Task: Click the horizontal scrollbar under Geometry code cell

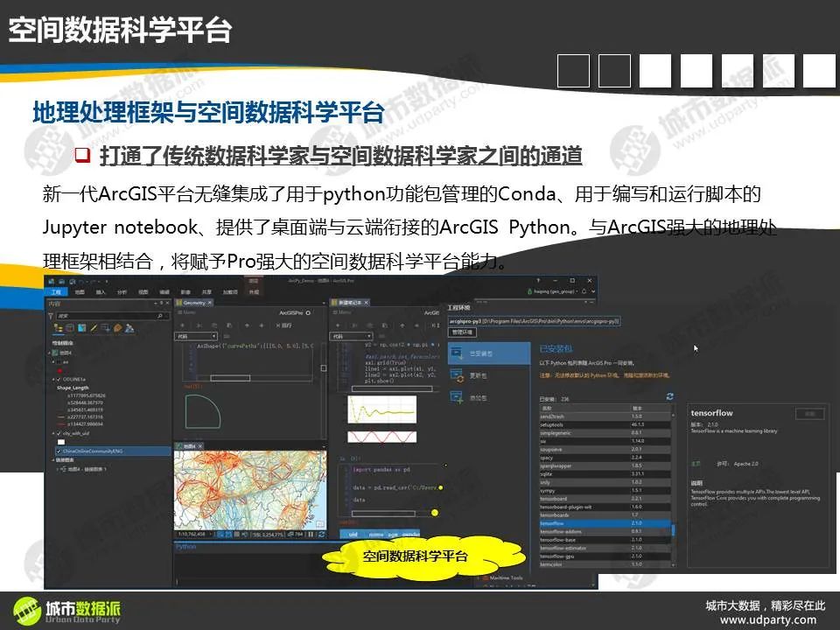Action: (x=230, y=378)
